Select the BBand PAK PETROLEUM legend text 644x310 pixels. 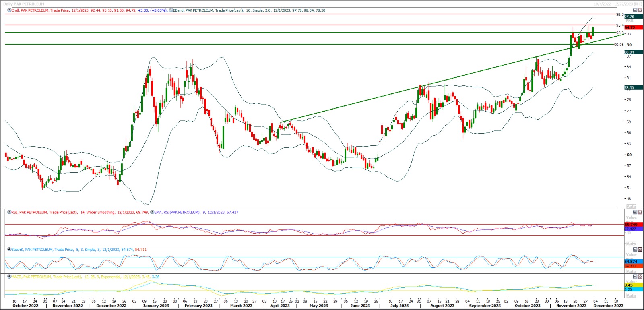tap(249, 10)
